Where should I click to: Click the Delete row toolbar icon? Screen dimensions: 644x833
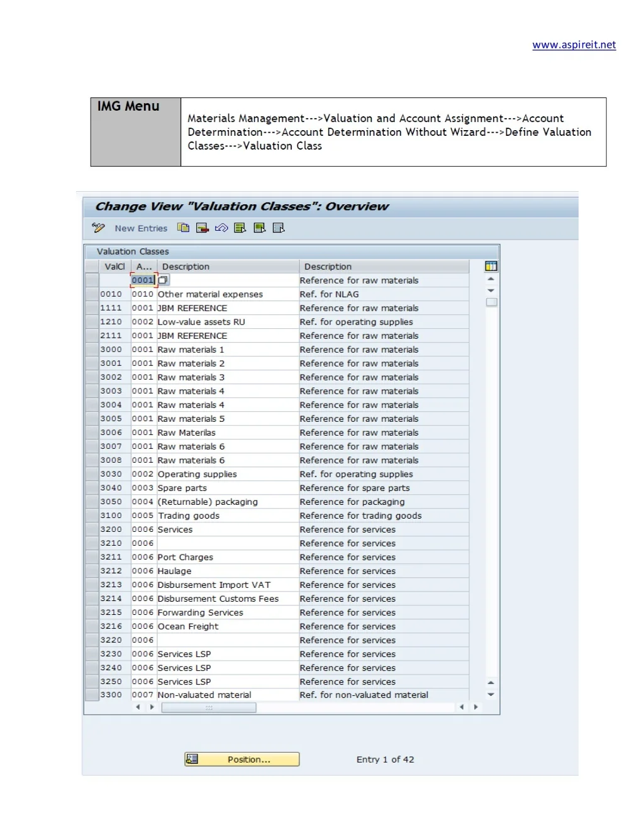point(203,228)
